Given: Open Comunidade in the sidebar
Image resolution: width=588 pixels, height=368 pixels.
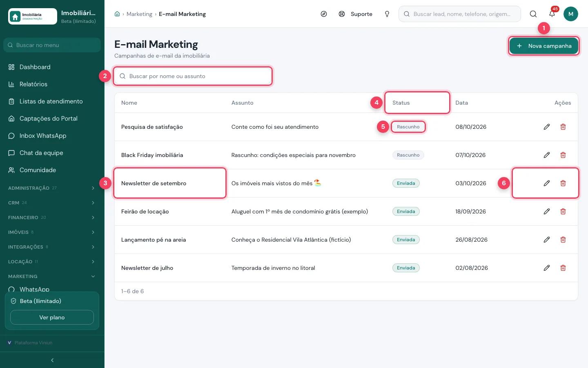Looking at the screenshot, I should pyautogui.click(x=52, y=170).
